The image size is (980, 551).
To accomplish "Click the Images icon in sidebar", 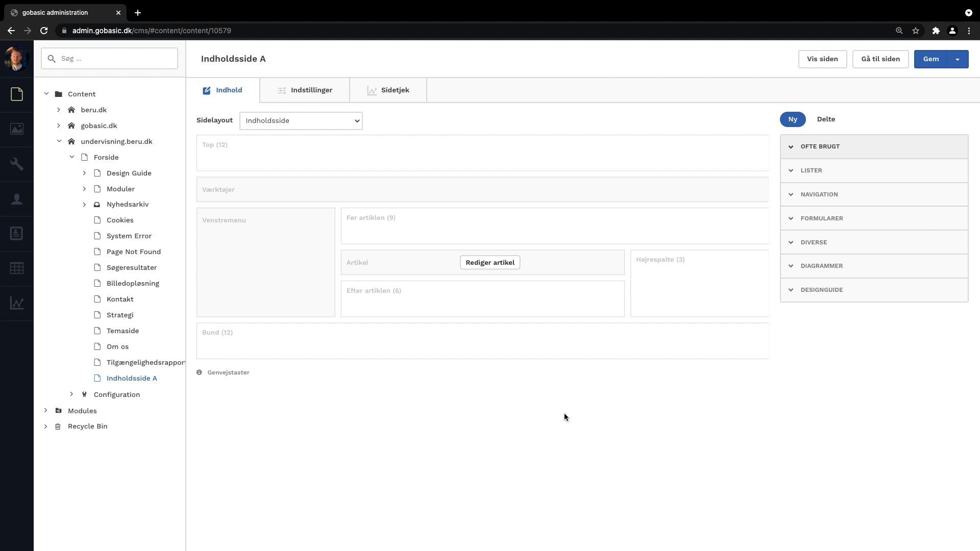I will 17,129.
